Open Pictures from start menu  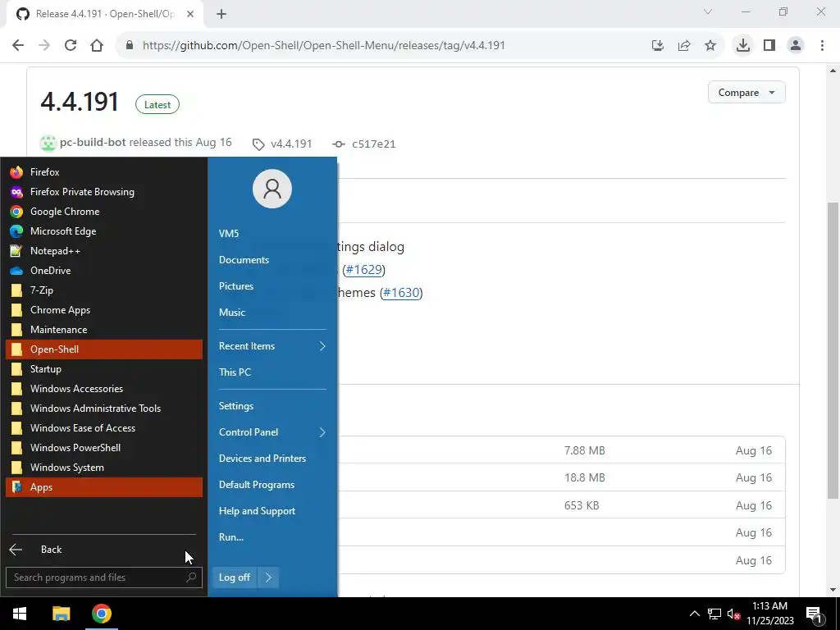tap(272, 286)
